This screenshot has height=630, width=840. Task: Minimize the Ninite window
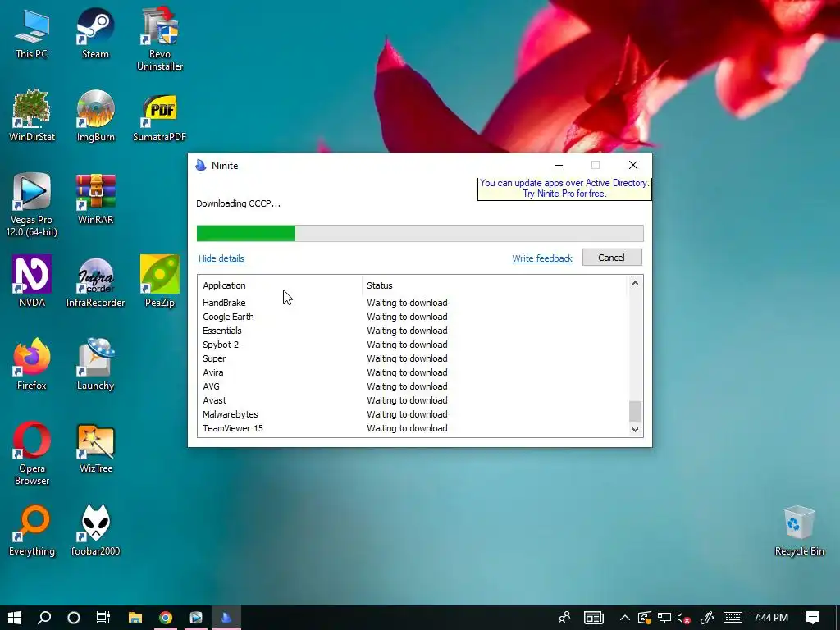pos(558,165)
